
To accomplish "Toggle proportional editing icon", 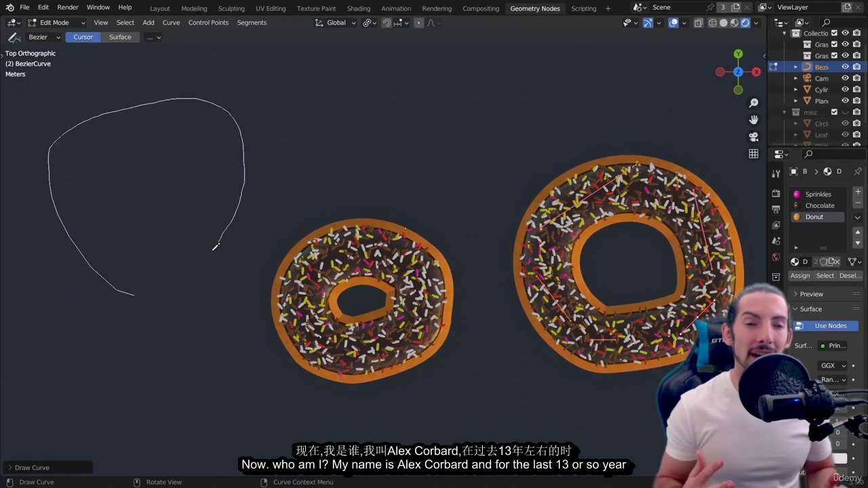I will [418, 22].
